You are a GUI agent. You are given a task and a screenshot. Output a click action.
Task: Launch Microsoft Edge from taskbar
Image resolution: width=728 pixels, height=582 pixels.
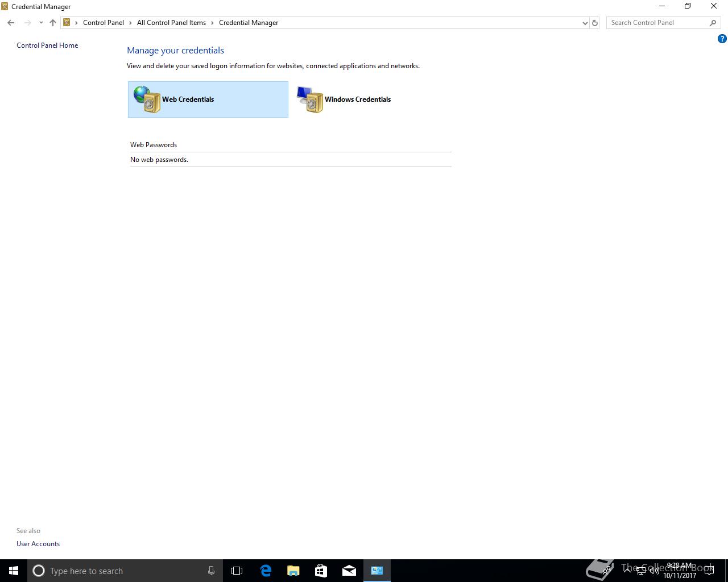[266, 571]
